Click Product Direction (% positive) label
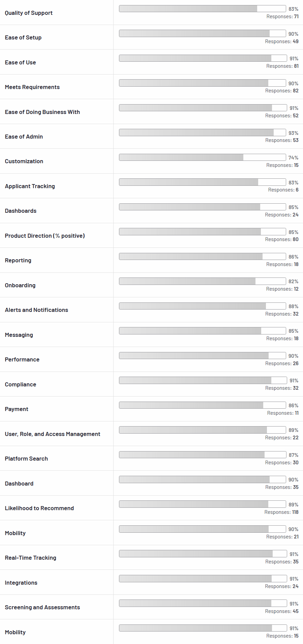 (45, 236)
